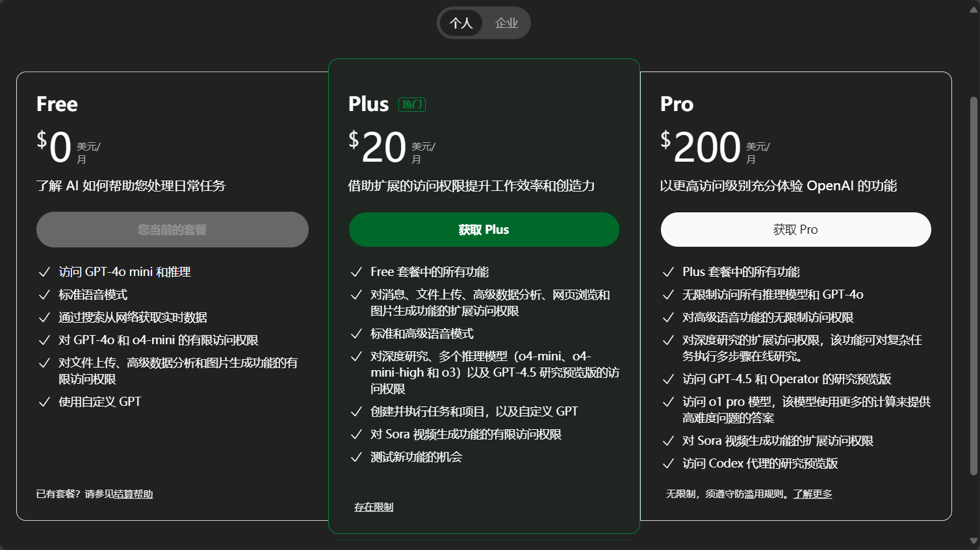Click the checkmark beside 使用自定义 GPT
The image size is (980, 550).
click(x=44, y=402)
